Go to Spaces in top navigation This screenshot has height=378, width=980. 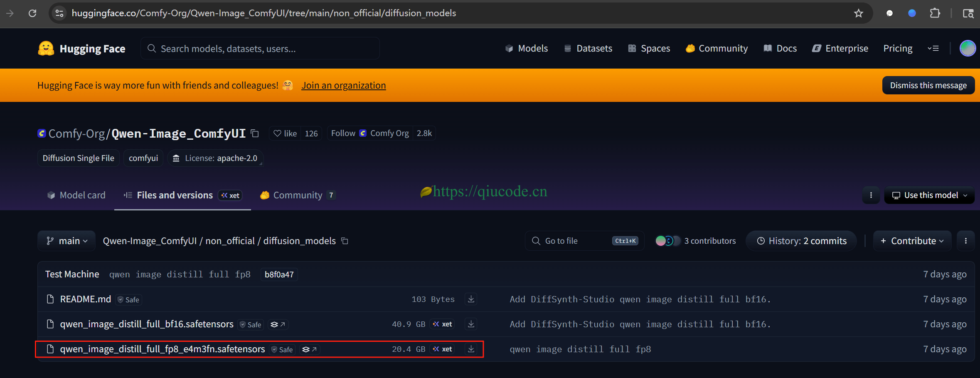click(649, 48)
